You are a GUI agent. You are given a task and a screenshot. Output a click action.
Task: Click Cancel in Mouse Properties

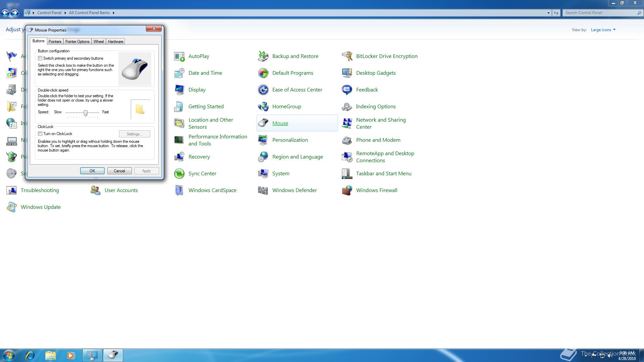(119, 171)
